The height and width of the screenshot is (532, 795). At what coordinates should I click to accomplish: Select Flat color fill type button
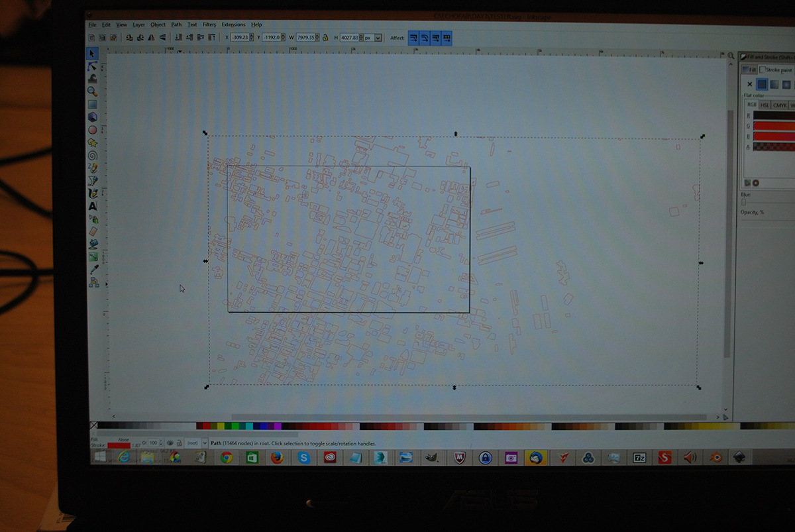pyautogui.click(x=762, y=84)
